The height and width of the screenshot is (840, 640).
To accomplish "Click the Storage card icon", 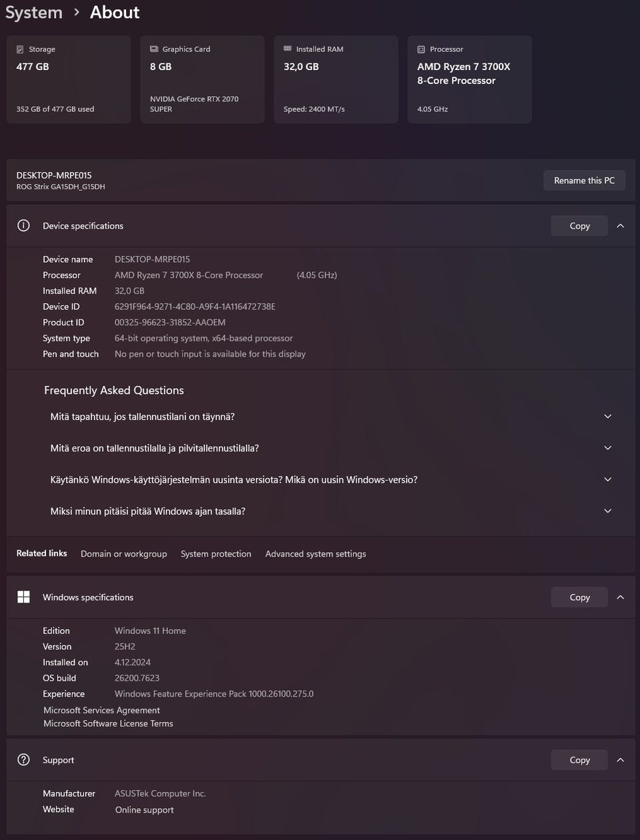I will [x=20, y=49].
